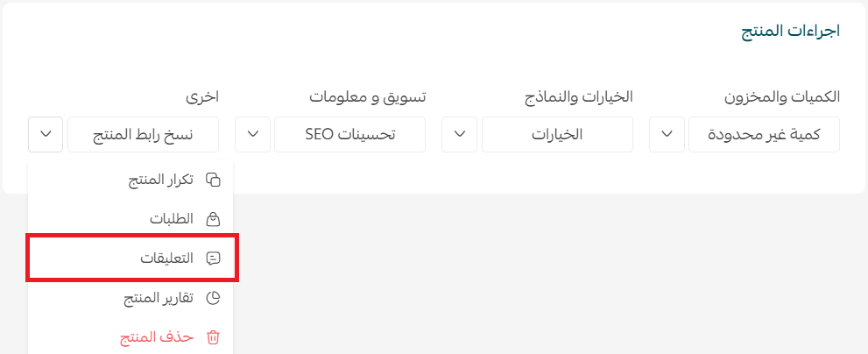
Task: Expand the dropdown arrow next to كمية غير محدودة
Action: point(667,134)
